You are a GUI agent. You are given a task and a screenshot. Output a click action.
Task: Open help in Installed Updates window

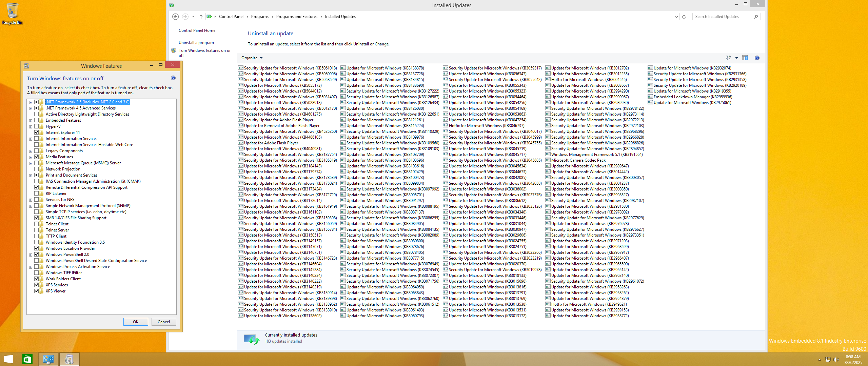(x=757, y=58)
